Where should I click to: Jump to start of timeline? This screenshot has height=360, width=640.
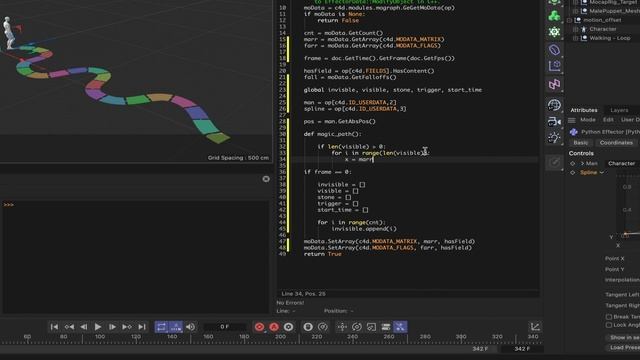click(x=54, y=327)
